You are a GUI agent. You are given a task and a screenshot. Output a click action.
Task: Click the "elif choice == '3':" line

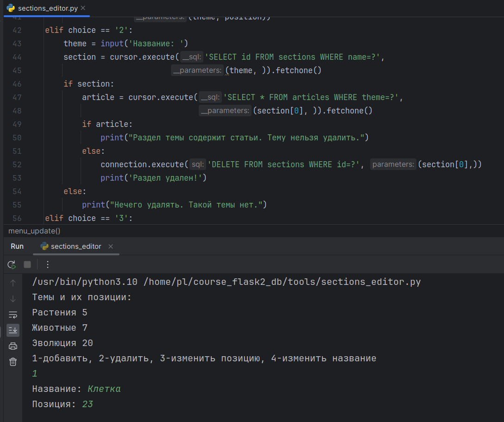[x=89, y=219]
